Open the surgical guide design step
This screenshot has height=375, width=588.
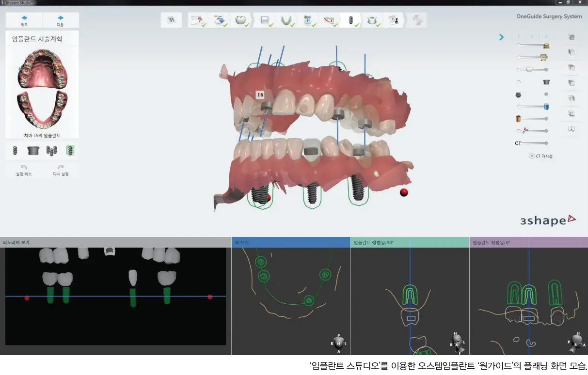(x=372, y=20)
